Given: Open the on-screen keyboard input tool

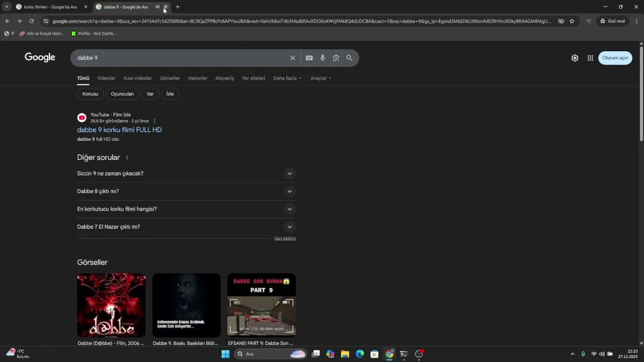Looking at the screenshot, I should [x=309, y=58].
